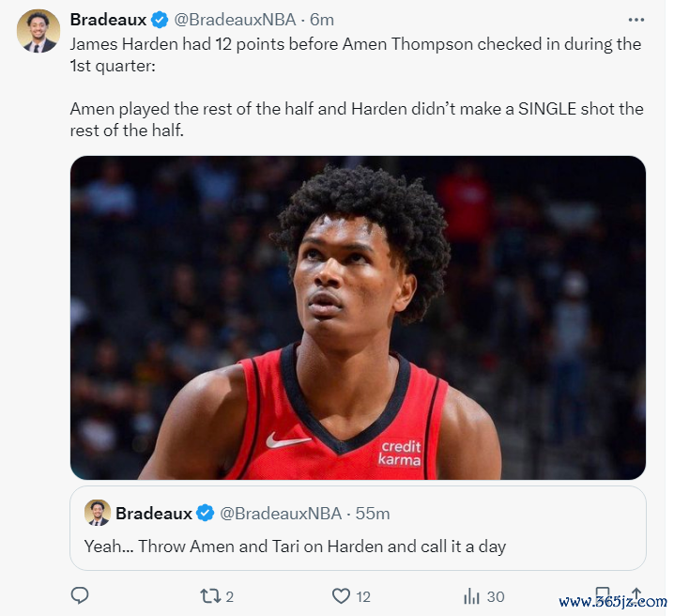Click the 55m timestamp in quote
The image size is (674, 616).
pyautogui.click(x=373, y=514)
